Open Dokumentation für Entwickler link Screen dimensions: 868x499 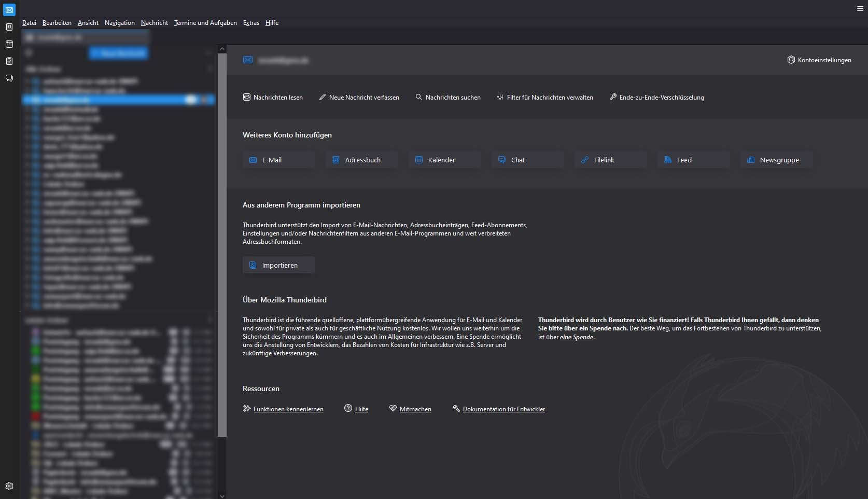[504, 409]
